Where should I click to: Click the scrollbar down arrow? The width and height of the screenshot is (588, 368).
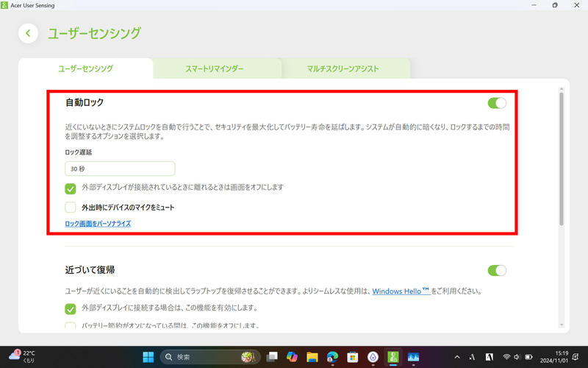(562, 325)
